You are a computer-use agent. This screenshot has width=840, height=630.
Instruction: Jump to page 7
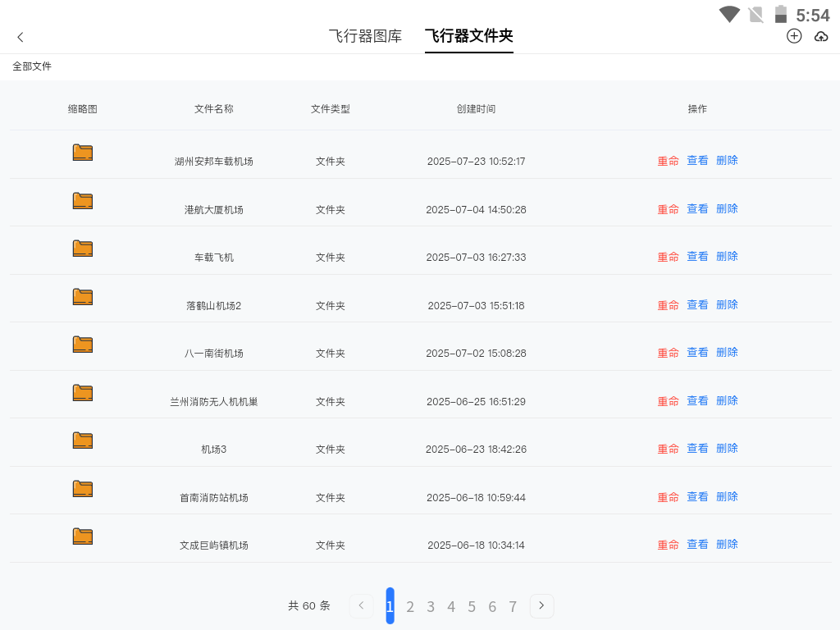click(x=513, y=606)
